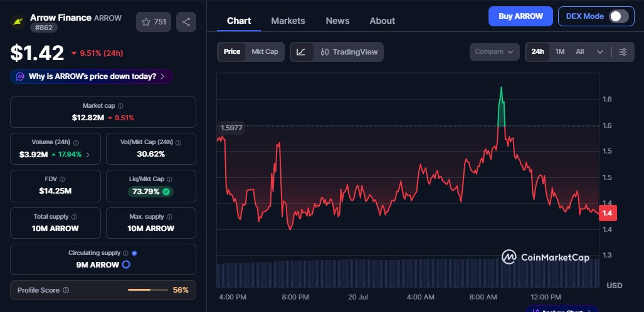This screenshot has height=312, width=644.
Task: Click the verified badge next to Circulating supply
Action: (134, 253)
